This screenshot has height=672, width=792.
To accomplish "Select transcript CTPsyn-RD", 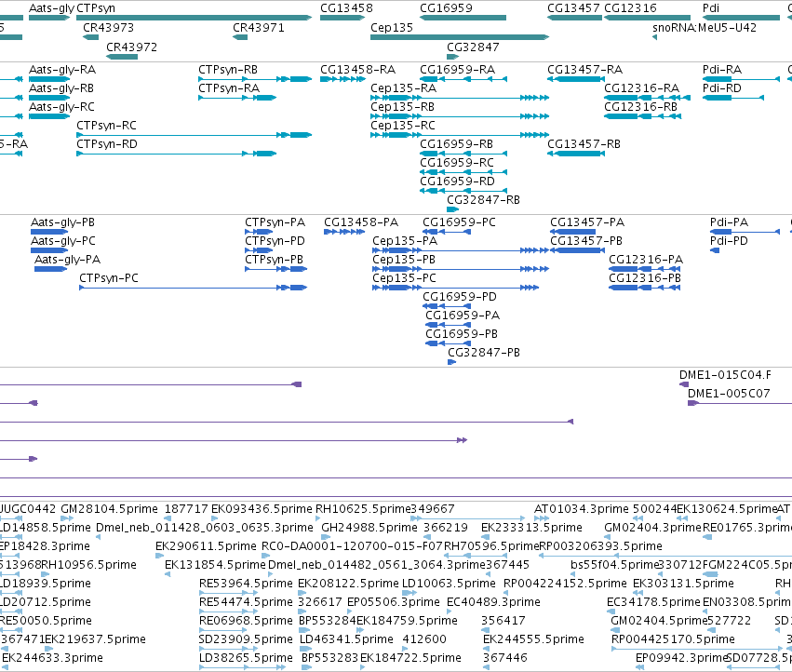I will click(x=107, y=144).
